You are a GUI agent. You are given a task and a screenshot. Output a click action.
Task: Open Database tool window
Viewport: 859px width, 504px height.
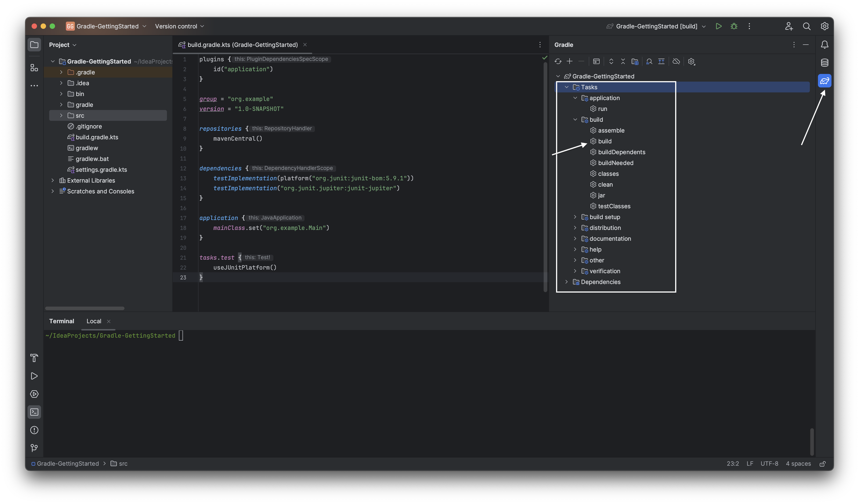point(824,63)
